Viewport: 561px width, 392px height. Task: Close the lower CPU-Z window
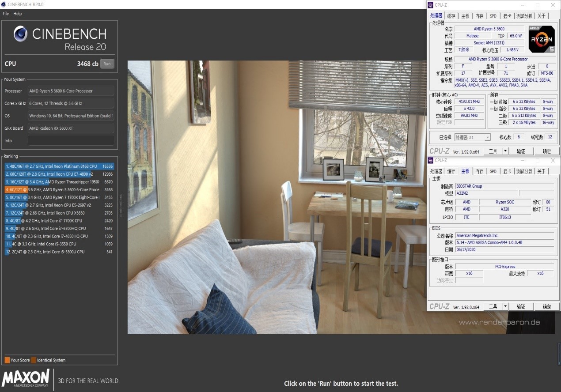[x=553, y=161]
